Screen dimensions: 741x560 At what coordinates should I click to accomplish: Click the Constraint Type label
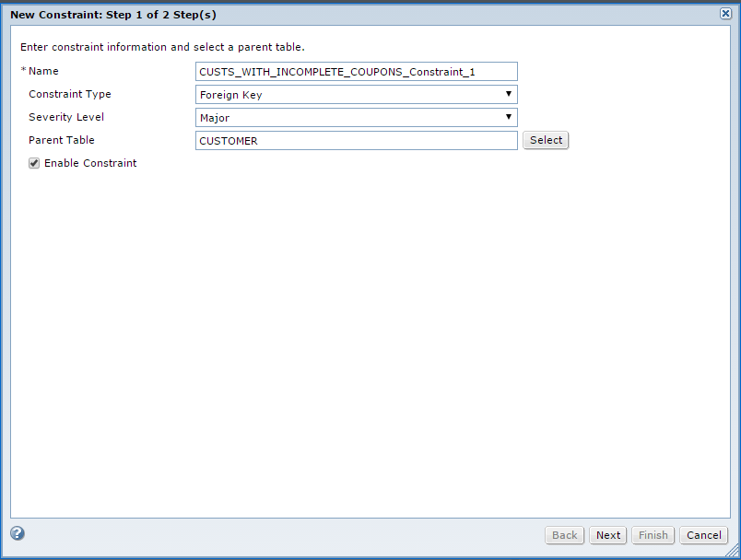[x=70, y=94]
